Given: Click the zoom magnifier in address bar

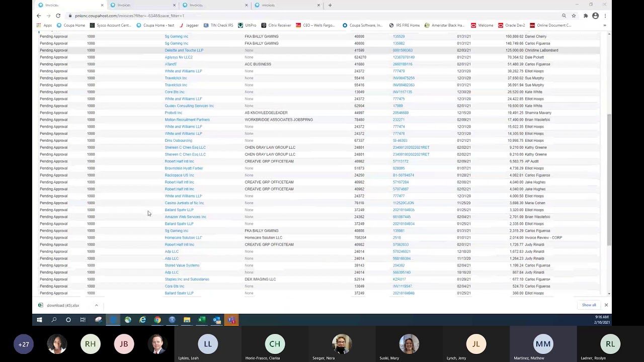Looking at the screenshot, I should [x=564, y=16].
